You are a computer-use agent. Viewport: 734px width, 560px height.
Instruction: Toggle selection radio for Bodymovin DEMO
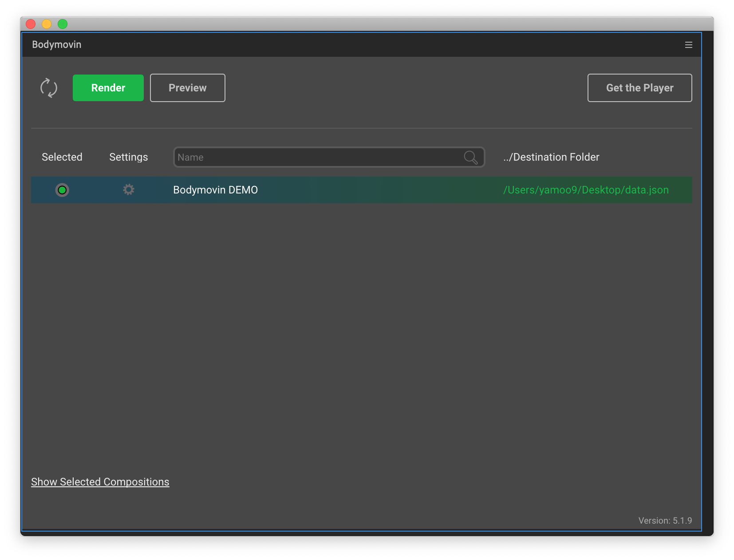[62, 190]
